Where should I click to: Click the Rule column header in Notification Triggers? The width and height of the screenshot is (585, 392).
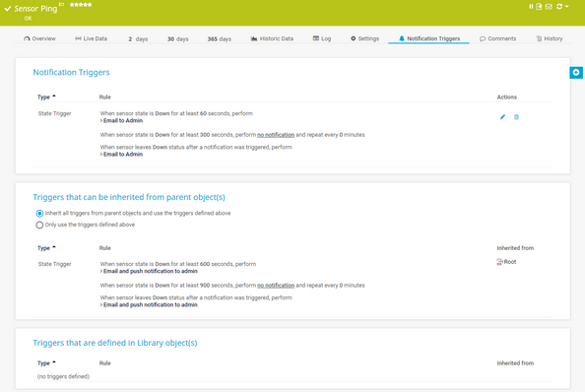104,97
